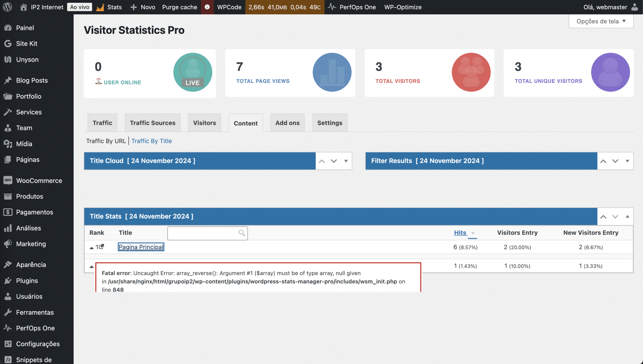643x364 pixels.
Task: Click the Total Page Views chart icon
Action: coord(332,72)
